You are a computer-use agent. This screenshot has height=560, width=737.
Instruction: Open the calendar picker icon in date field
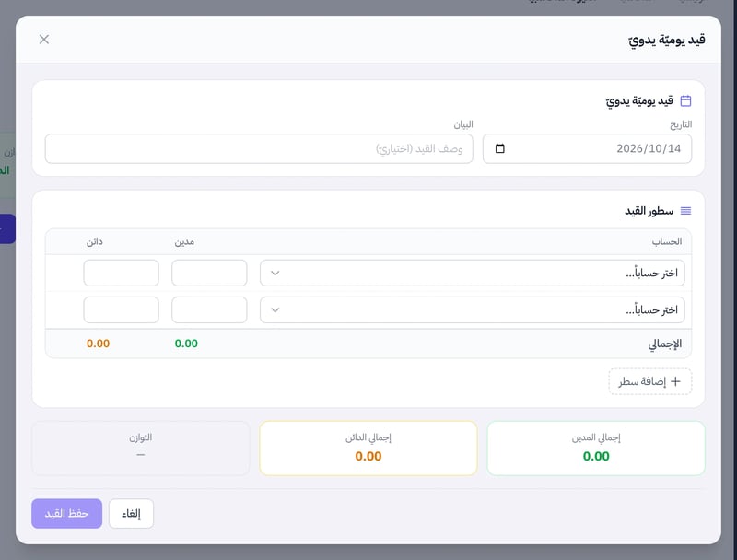pos(499,148)
